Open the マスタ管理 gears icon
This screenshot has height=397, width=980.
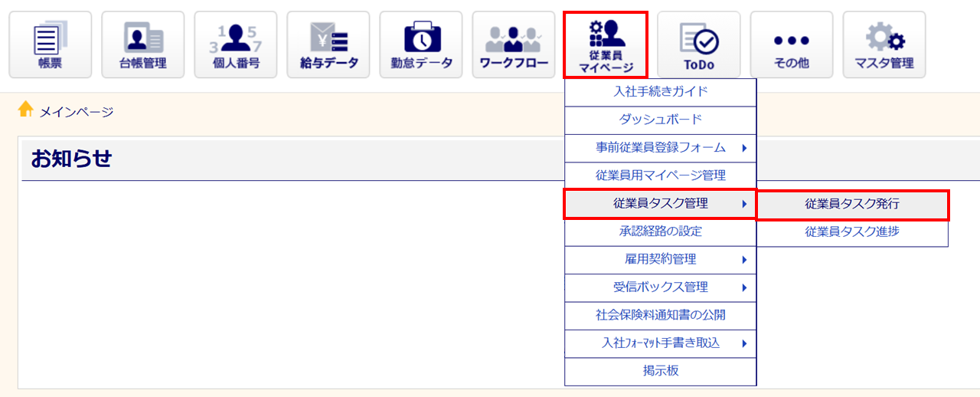pos(884,45)
